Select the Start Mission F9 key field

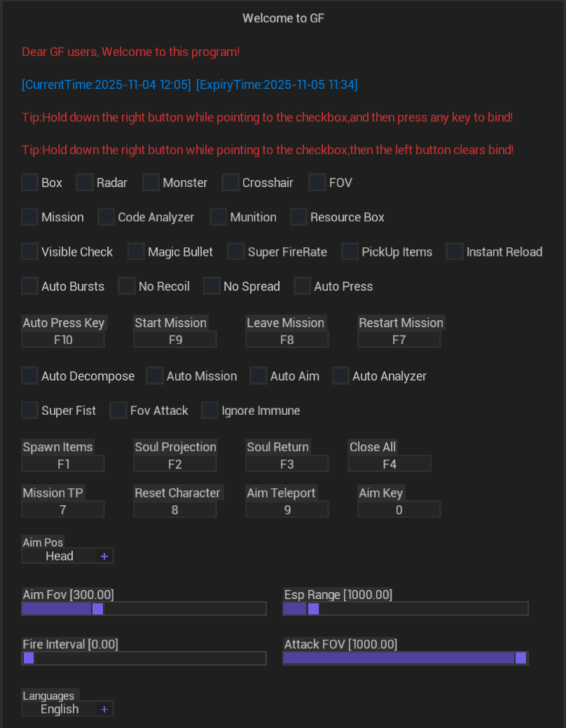point(175,340)
